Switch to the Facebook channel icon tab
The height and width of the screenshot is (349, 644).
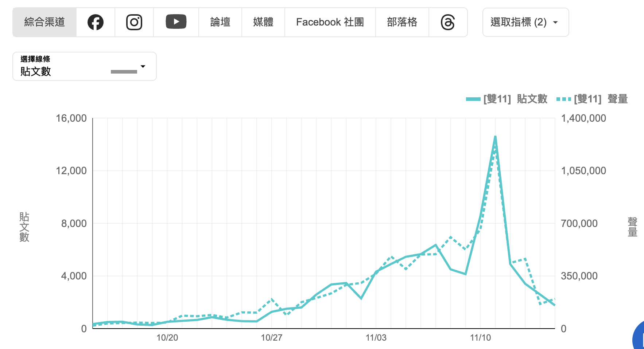[x=96, y=22]
